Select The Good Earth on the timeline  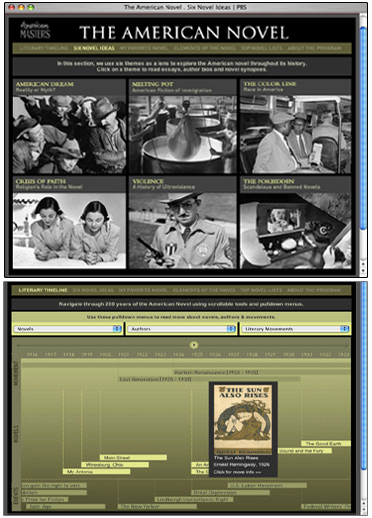[326, 444]
